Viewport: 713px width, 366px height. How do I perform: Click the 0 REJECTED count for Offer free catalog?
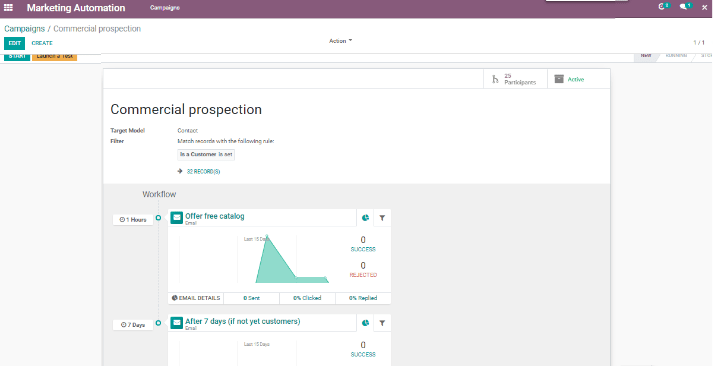tap(363, 270)
